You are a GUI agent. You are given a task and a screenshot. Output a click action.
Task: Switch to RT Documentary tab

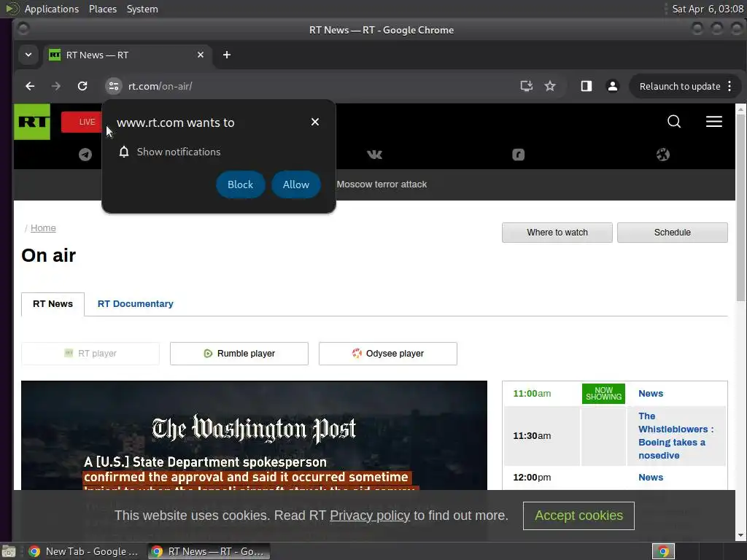coord(135,304)
